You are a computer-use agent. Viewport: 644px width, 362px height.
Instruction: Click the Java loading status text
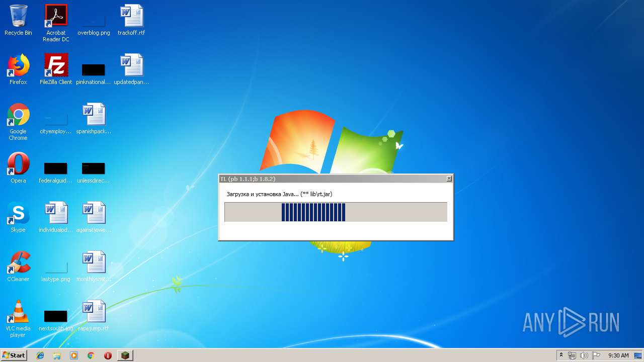click(x=279, y=194)
